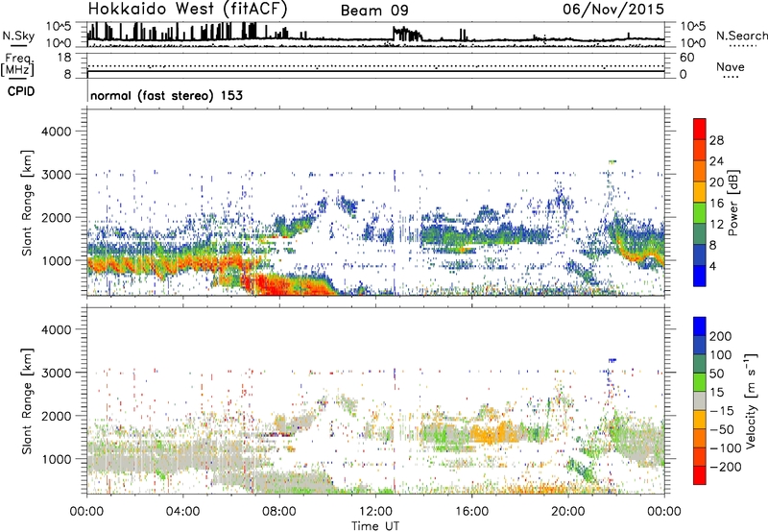Click the '12:00' time tick label
768x532 pixels.
tap(375, 512)
